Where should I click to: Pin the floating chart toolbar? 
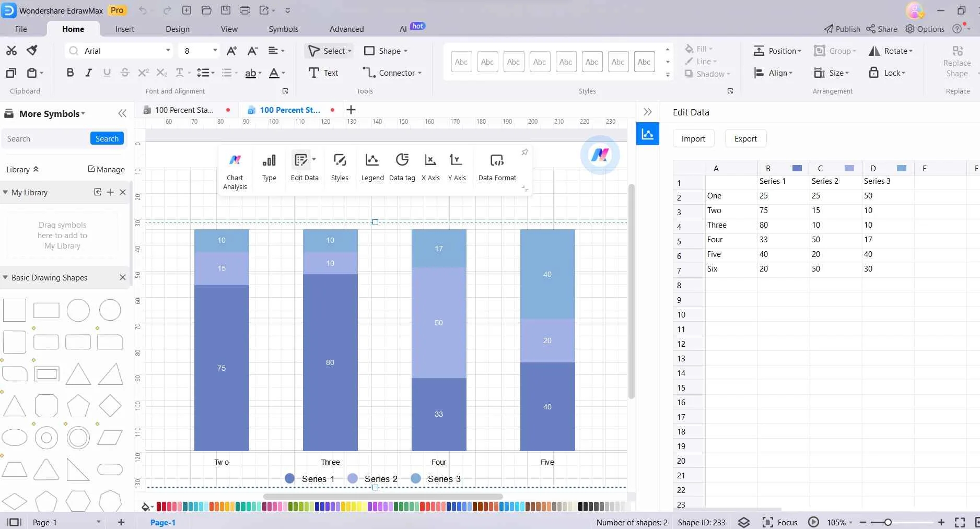click(524, 152)
